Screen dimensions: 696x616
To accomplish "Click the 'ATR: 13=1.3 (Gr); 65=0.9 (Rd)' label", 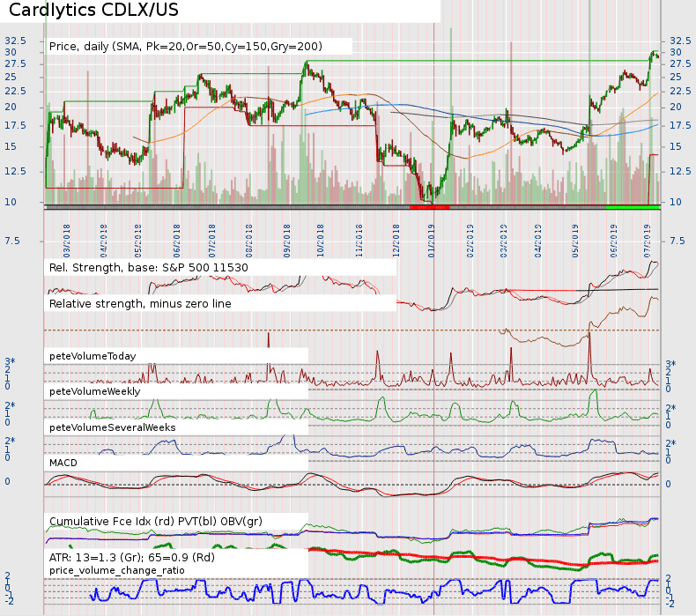I will [x=132, y=557].
